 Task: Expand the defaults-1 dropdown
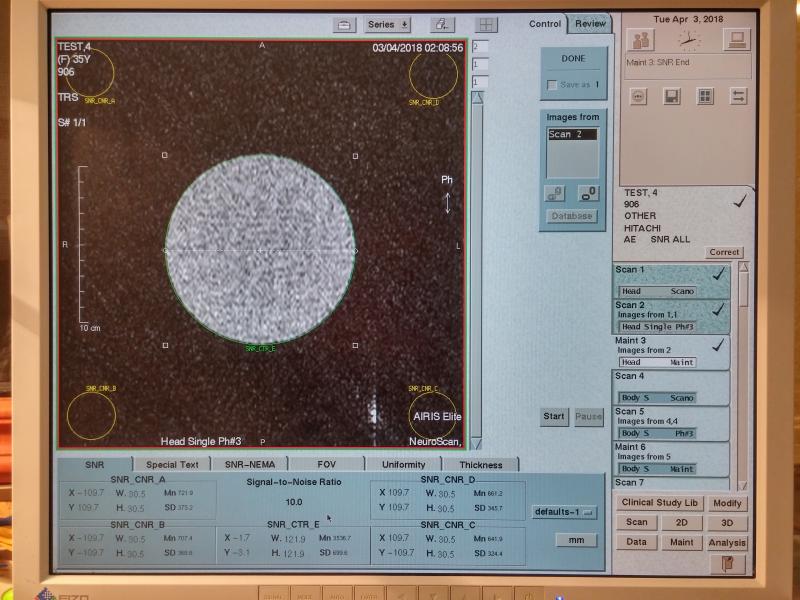tap(563, 512)
